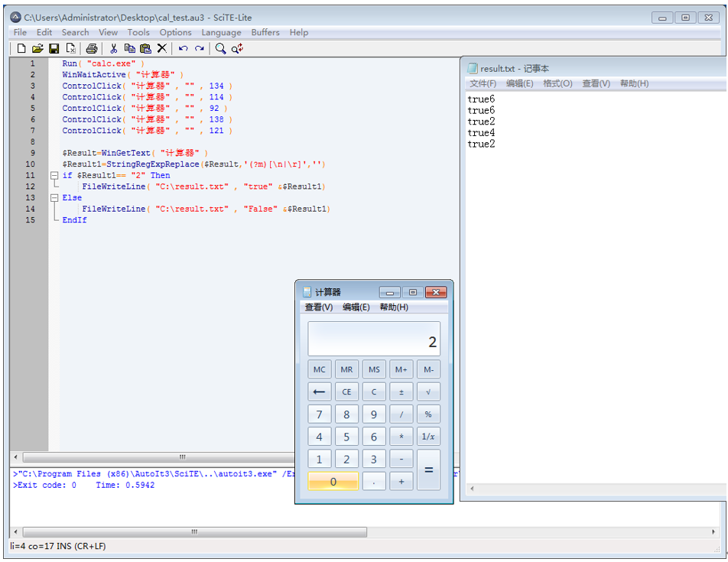728x562 pixels.
Task: Paste from clipboard toolbar icon
Action: (146, 48)
